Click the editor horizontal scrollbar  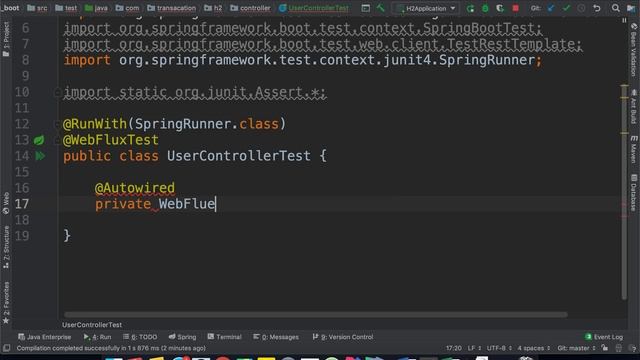[x=315, y=315]
